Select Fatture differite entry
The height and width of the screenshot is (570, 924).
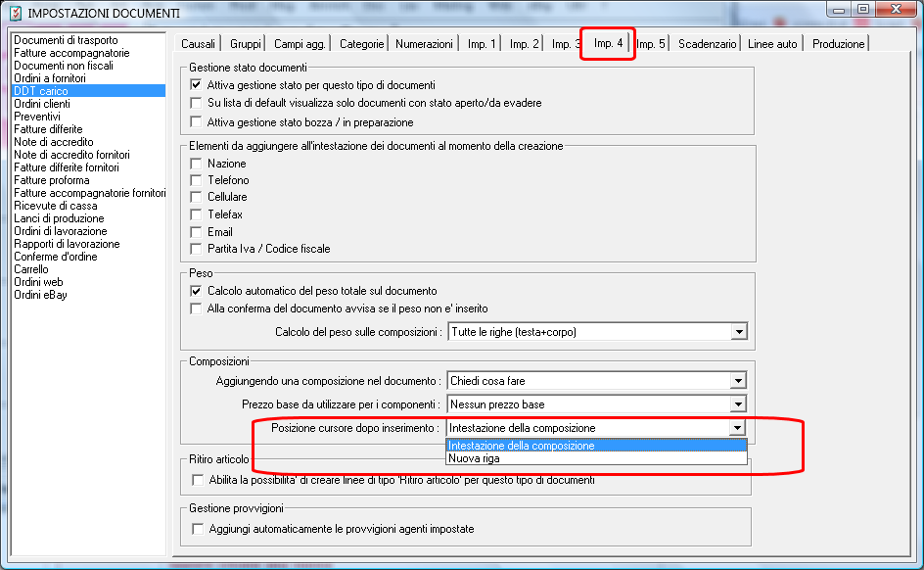(88, 129)
